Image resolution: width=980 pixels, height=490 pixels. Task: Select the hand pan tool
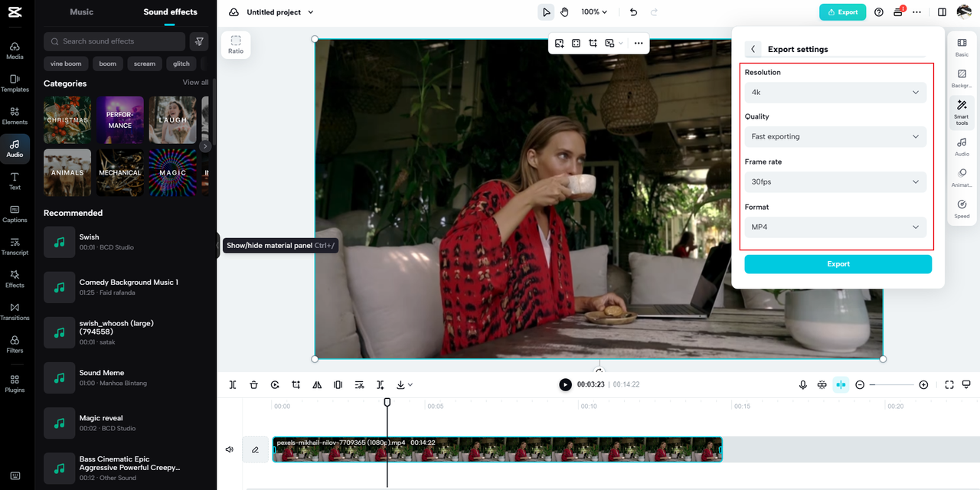click(x=564, y=12)
